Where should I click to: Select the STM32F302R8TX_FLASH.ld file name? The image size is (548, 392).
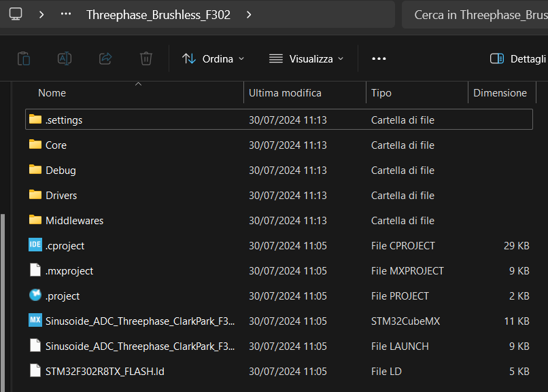tap(105, 372)
